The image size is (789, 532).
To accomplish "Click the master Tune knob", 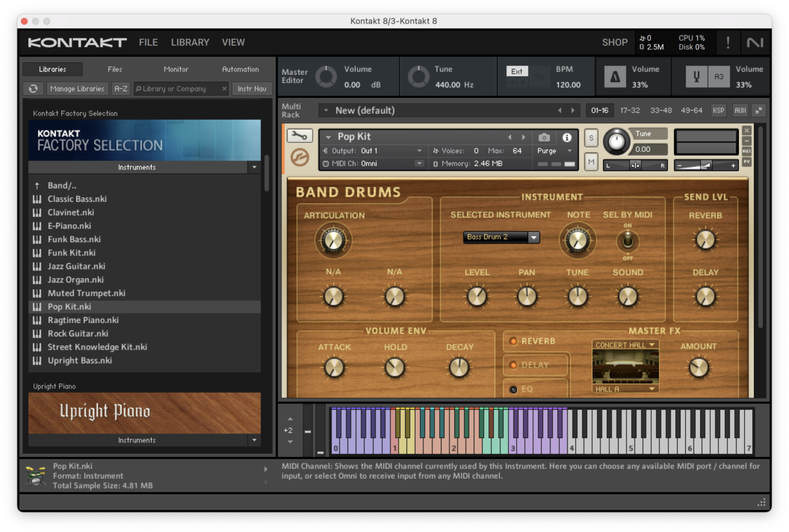I will [x=418, y=77].
